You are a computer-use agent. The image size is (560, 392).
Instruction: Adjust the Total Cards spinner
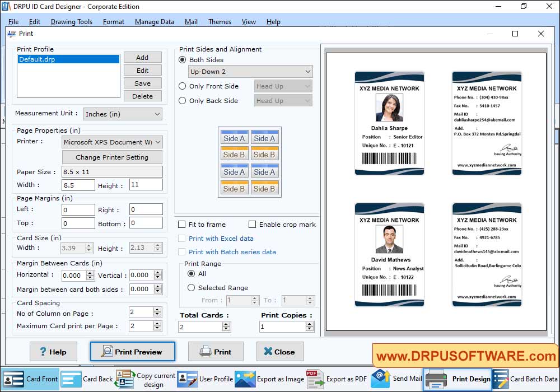[226, 326]
